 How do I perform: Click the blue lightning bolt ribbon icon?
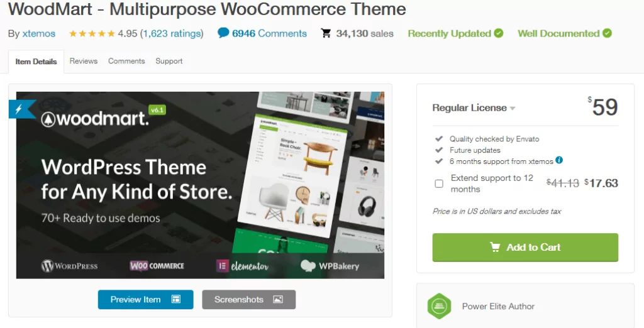[18, 108]
